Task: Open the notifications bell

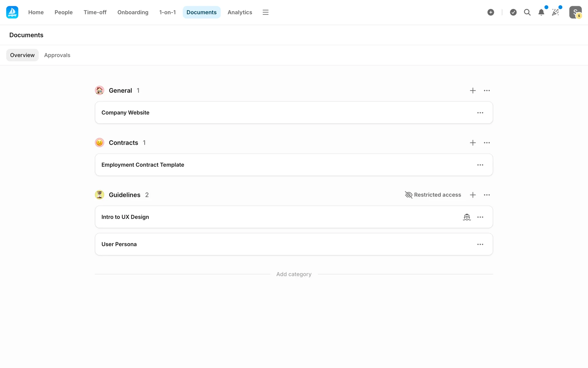Action: pos(541,12)
